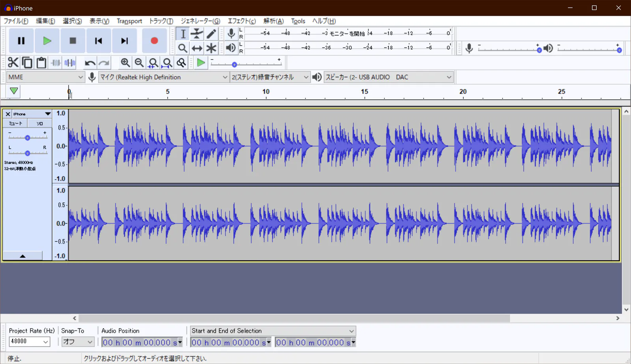Fit project to width
The image size is (631, 364).
[168, 63]
